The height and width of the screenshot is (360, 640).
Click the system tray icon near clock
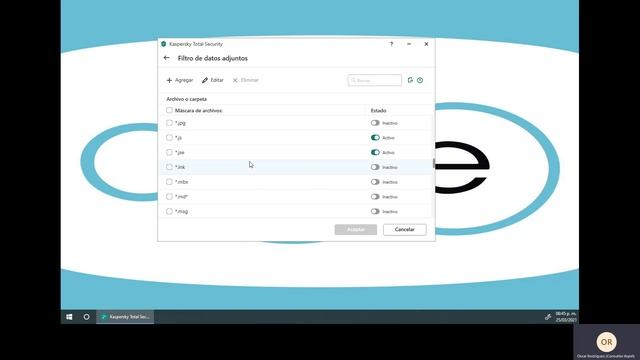click(548, 317)
